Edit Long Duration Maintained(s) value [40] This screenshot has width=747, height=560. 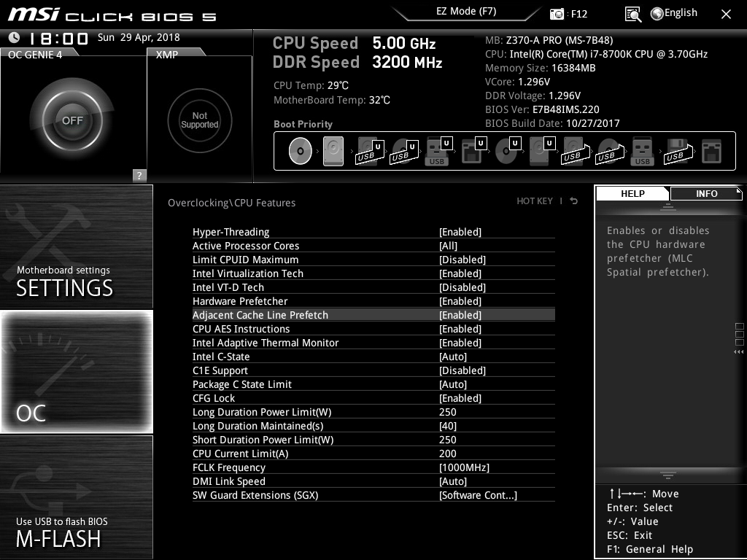[x=373, y=425]
